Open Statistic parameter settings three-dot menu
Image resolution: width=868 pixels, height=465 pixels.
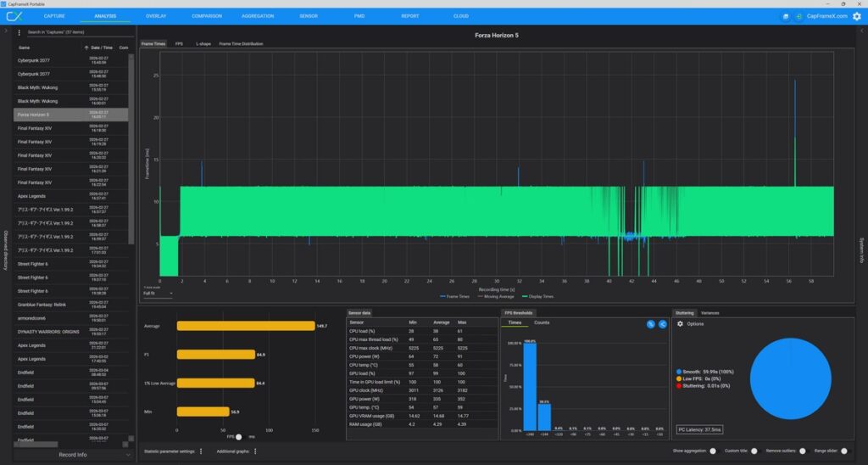click(201, 451)
